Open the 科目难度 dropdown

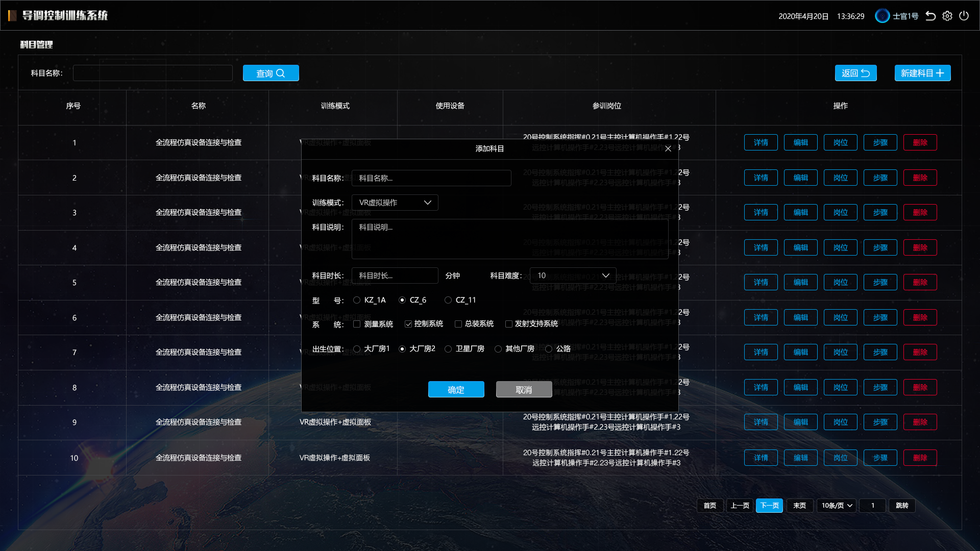pyautogui.click(x=573, y=275)
